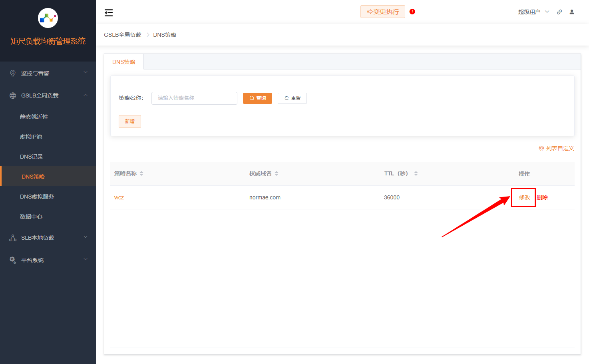Sort by 权威域名 column sort icon

[277, 173]
